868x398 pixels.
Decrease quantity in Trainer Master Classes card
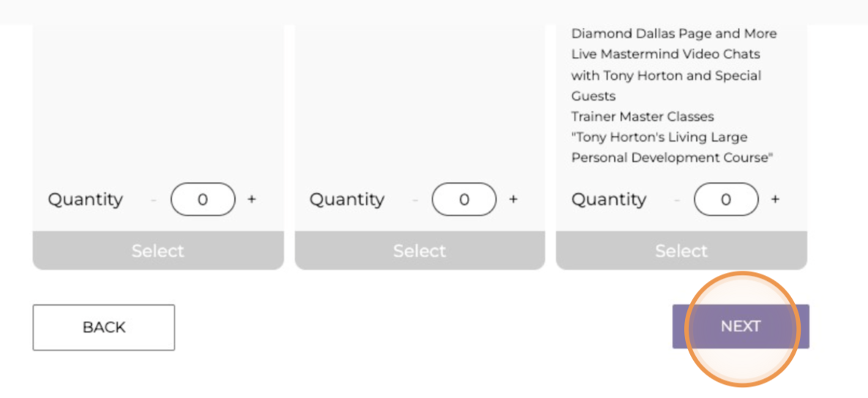point(677,199)
